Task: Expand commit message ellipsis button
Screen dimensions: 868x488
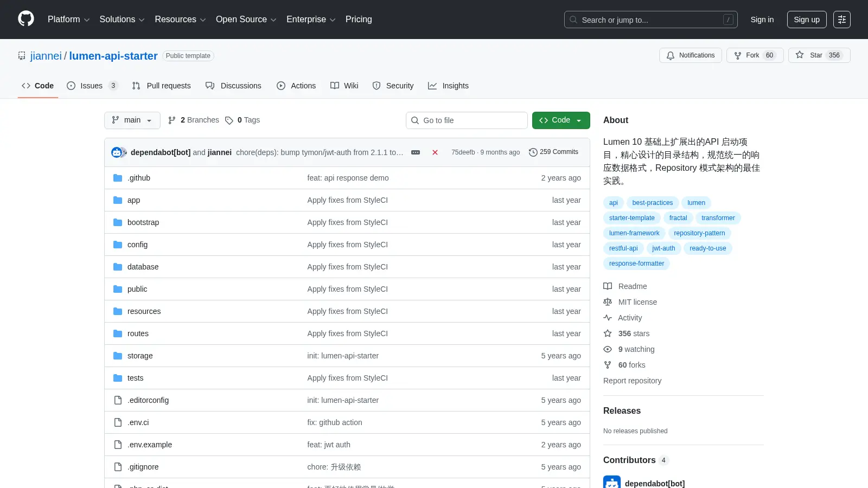Action: [x=416, y=152]
